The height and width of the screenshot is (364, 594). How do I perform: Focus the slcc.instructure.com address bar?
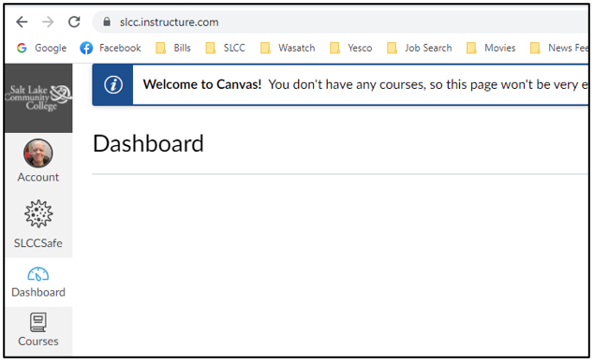pos(341,22)
